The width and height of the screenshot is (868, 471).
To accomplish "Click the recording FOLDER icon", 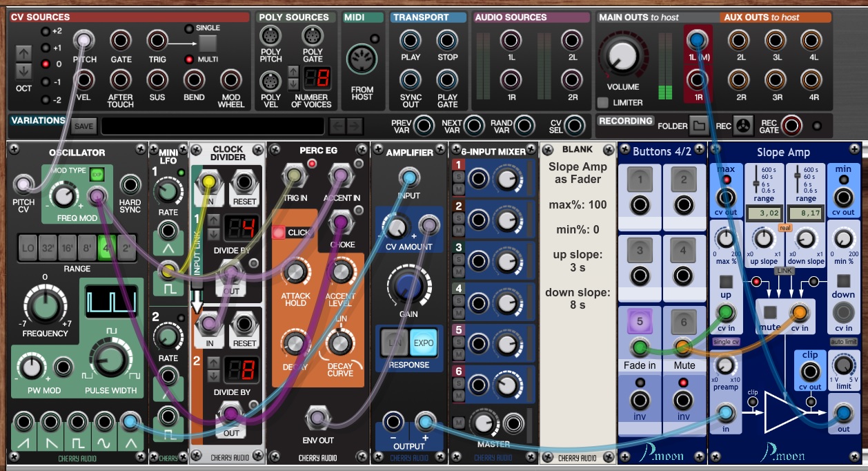I will (699, 126).
